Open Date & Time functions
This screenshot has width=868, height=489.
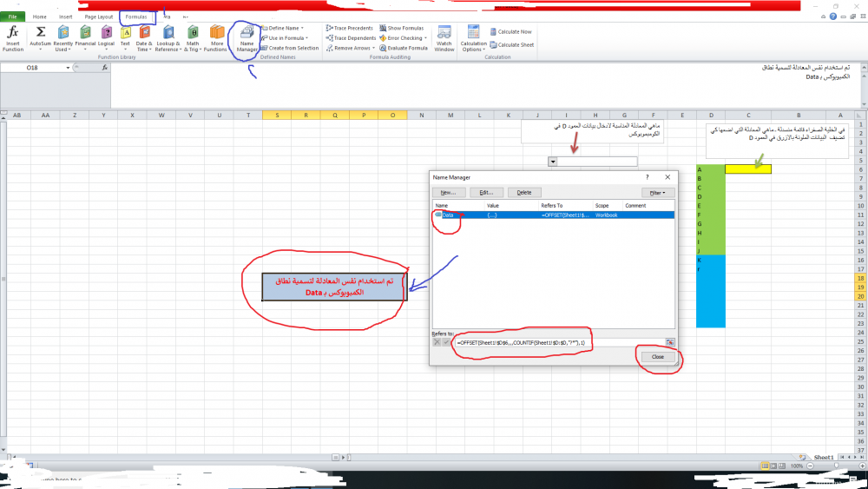(144, 38)
